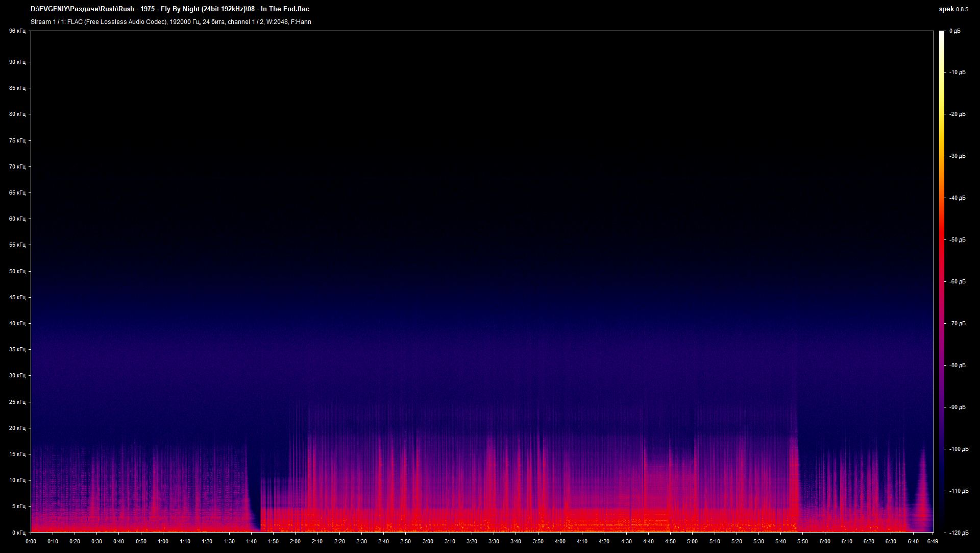Click the 15 кГц frequency axis label
This screenshot has width=980, height=553.
click(x=17, y=454)
